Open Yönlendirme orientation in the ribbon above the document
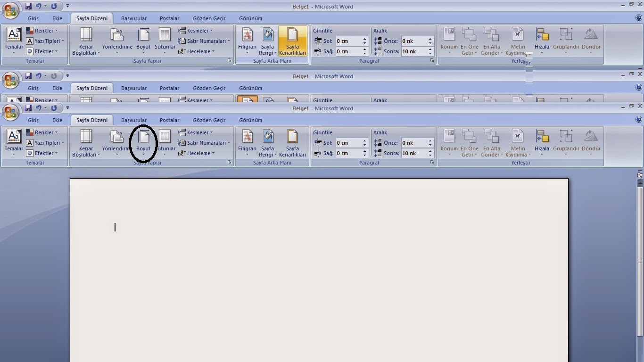The height and width of the screenshot is (362, 644). tap(117, 143)
